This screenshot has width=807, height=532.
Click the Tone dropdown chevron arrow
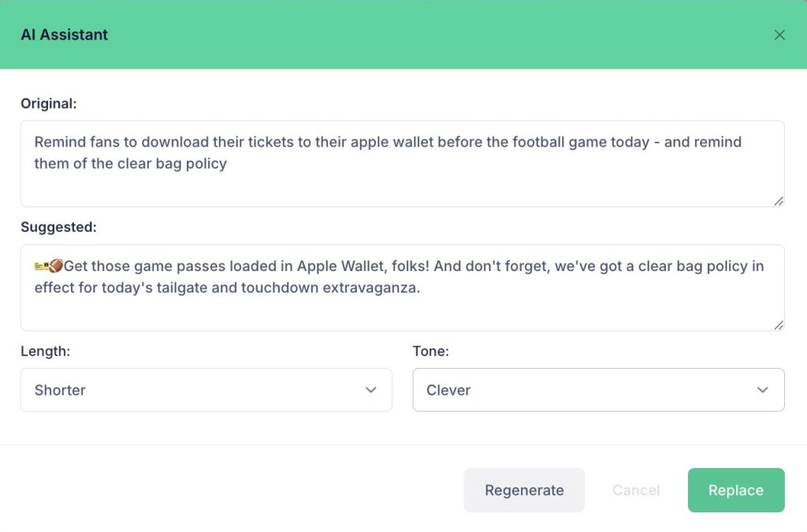(762, 390)
